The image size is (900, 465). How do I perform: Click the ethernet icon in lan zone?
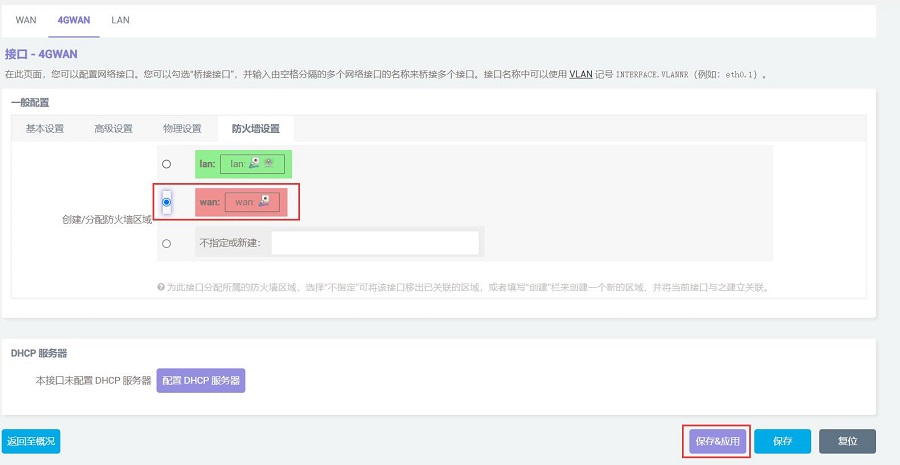point(254,164)
